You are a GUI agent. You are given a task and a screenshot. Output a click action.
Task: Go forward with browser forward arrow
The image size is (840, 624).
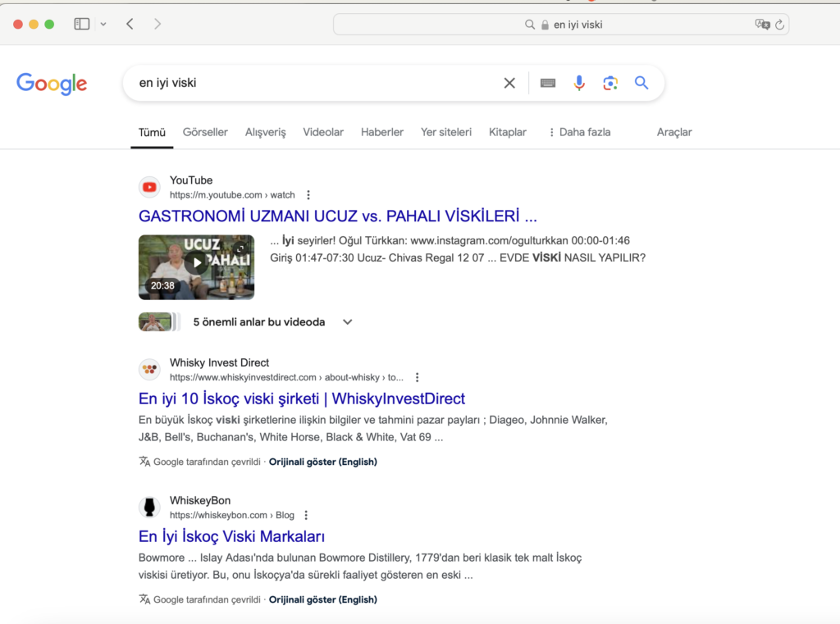[157, 24]
